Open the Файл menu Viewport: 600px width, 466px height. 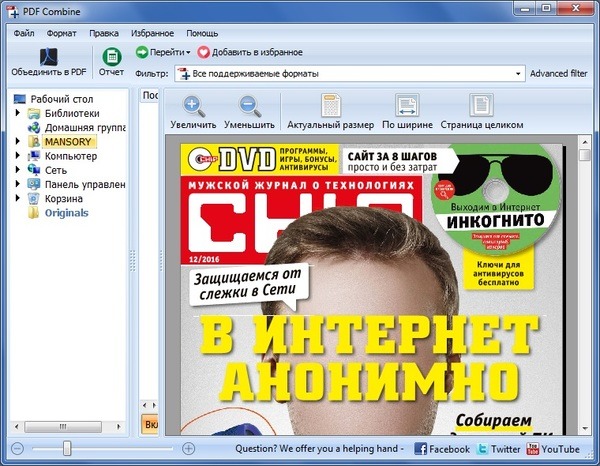24,33
